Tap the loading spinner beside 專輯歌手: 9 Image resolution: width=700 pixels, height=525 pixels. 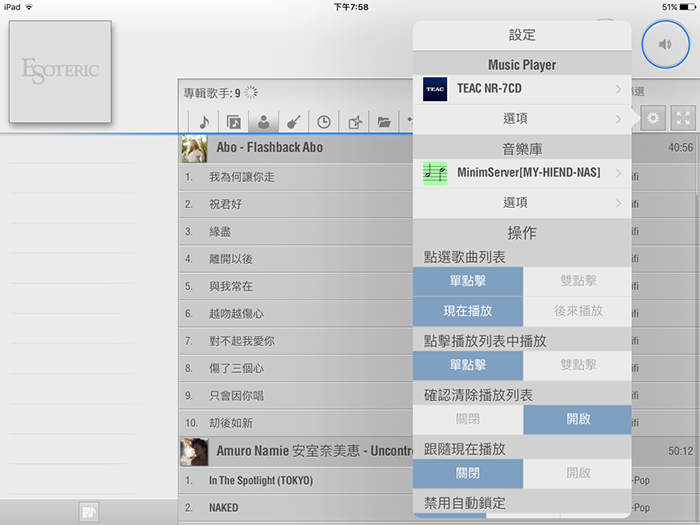point(251,92)
